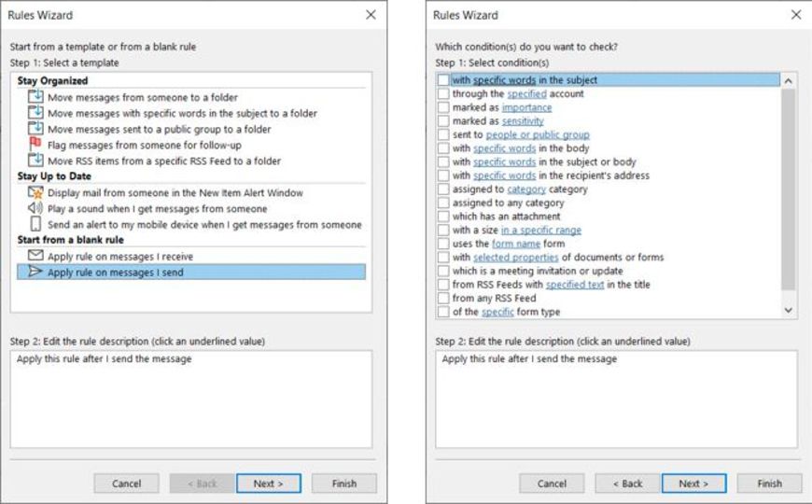This screenshot has width=812, height=504.
Task: Click the speaker icon for Play a sound
Action: (35, 208)
